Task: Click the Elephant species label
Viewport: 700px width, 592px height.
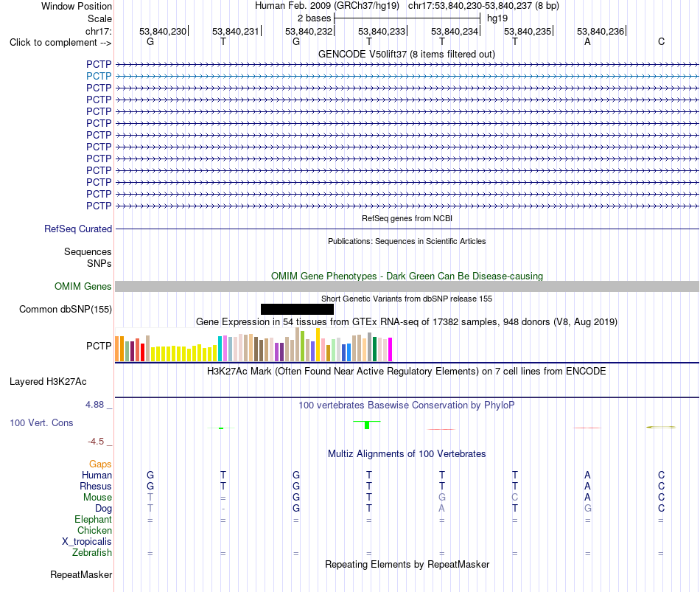Action: (94, 519)
